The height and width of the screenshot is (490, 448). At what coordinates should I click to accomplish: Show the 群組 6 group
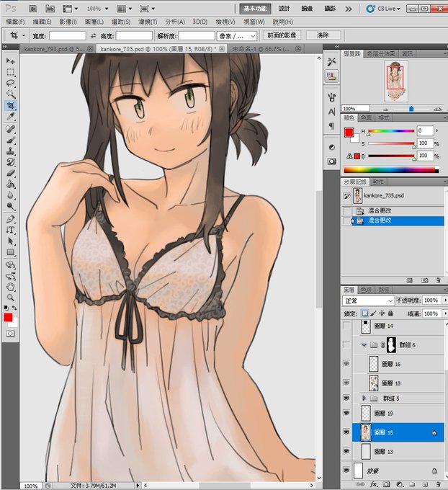coord(346,344)
